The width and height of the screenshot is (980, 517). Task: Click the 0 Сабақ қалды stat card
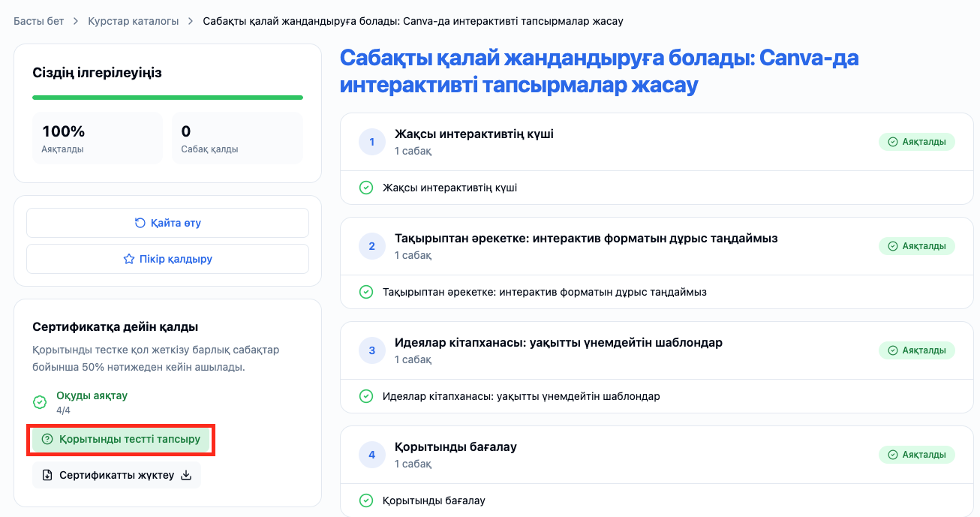point(237,138)
